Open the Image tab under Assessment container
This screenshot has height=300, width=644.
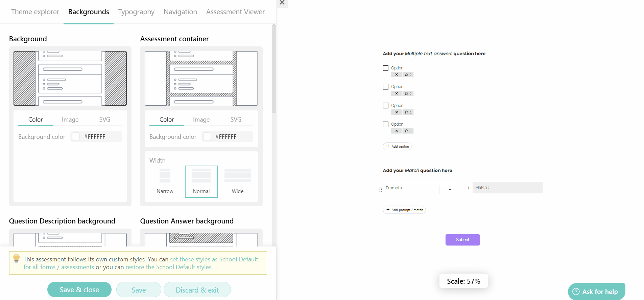201,119
